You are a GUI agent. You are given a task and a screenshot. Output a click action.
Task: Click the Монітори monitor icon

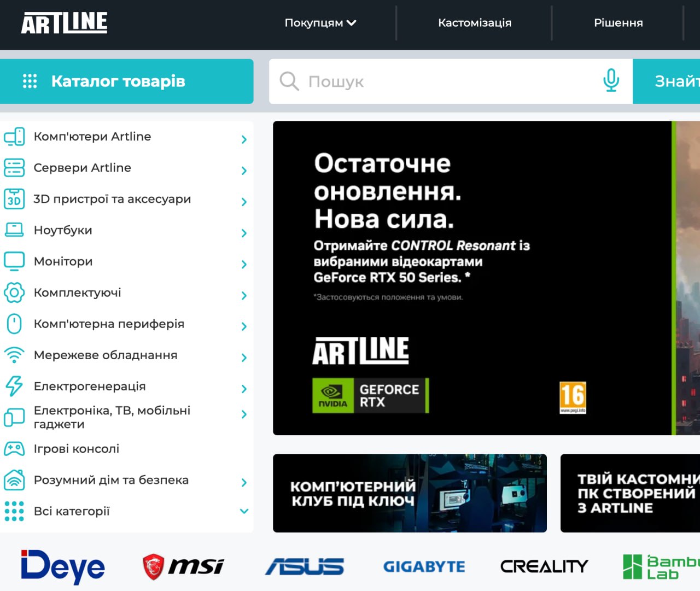(14, 261)
